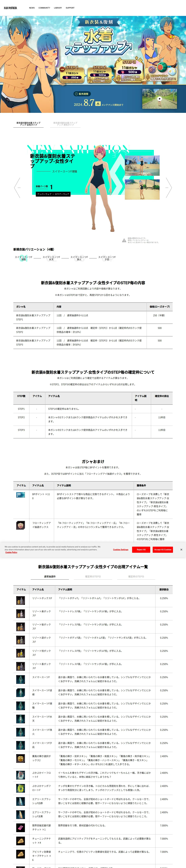The height and width of the screenshot is (868, 186).
Task: Click the フローティングアイ抽選ボックス item icon
Action: (x=21, y=525)
